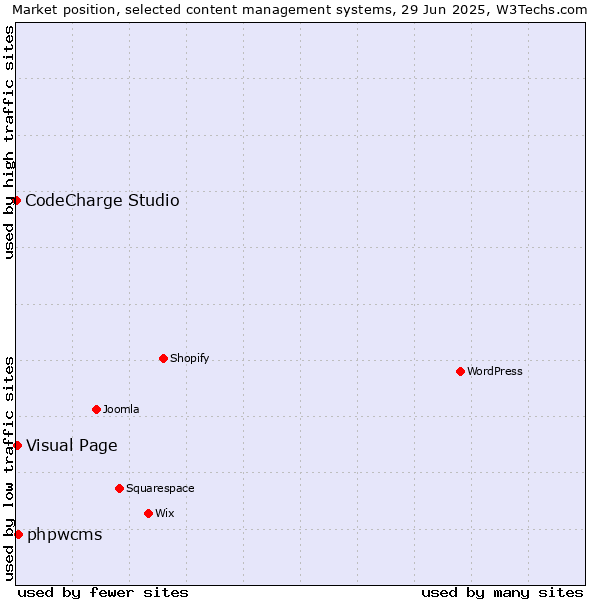600x600 pixels.
Task: Select the 'Joomla' label
Action: [121, 409]
